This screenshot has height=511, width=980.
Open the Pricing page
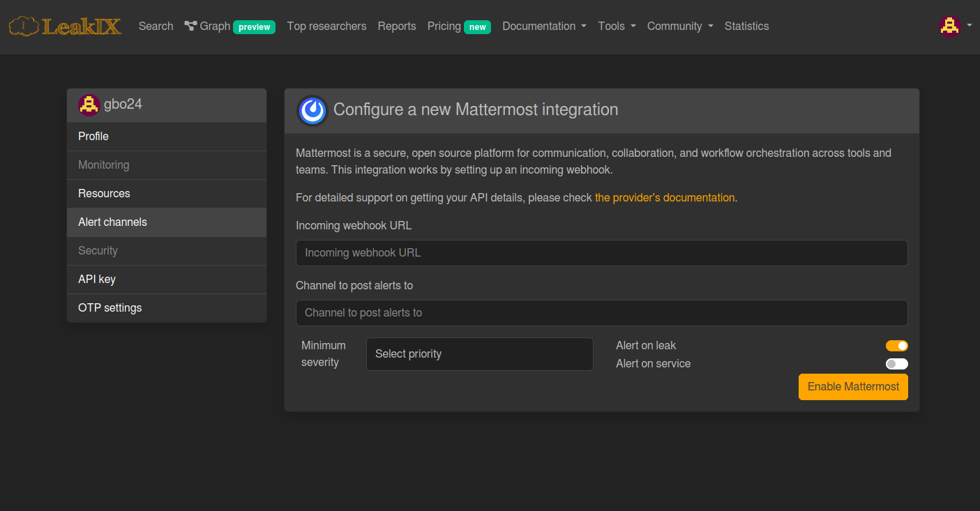[444, 26]
